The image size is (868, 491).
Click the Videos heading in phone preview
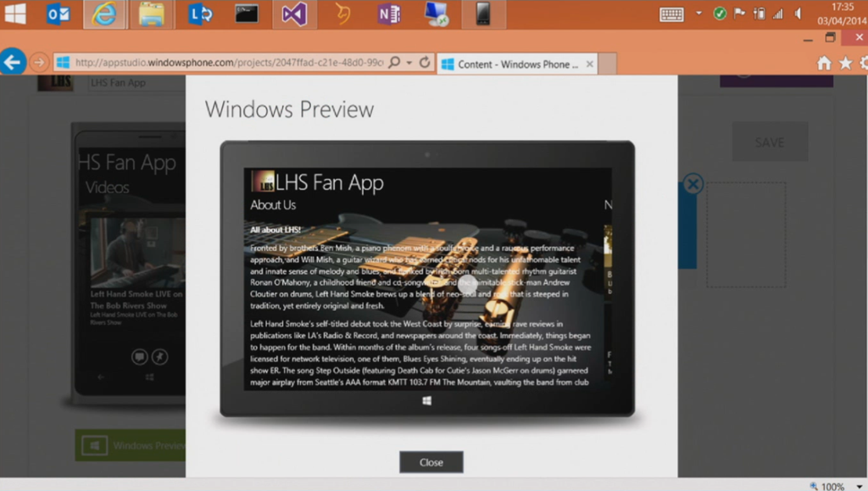pyautogui.click(x=108, y=187)
